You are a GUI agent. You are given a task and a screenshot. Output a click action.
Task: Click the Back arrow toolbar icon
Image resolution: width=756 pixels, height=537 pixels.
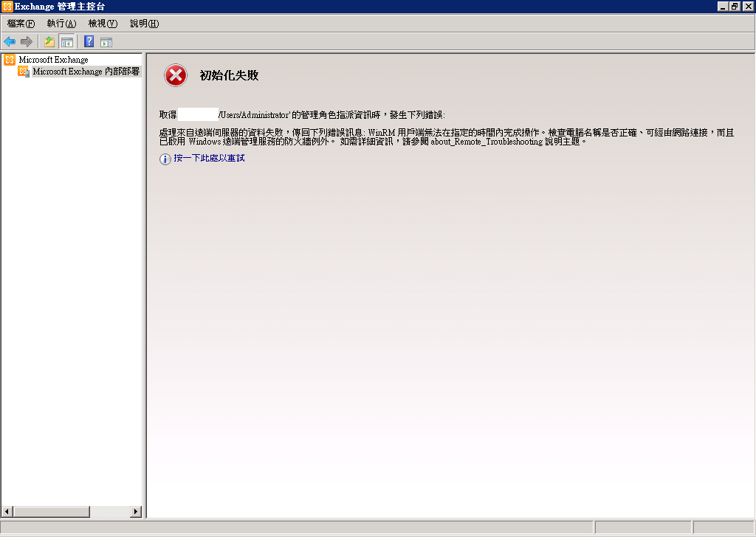point(10,42)
